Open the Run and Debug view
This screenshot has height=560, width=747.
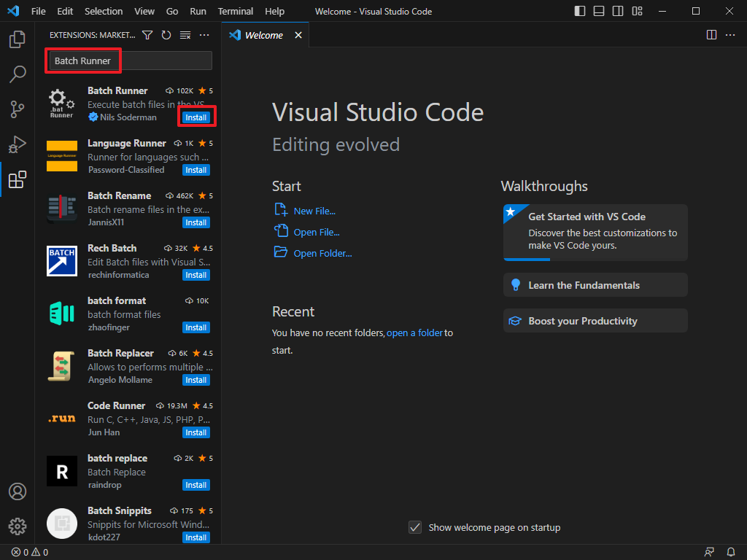pos(18,144)
